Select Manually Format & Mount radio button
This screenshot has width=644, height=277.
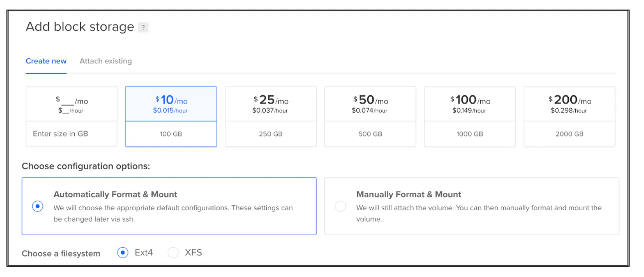click(x=340, y=206)
